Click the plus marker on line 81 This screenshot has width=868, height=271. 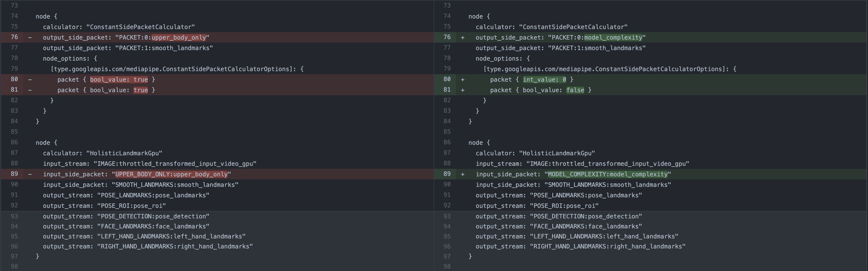(x=462, y=90)
